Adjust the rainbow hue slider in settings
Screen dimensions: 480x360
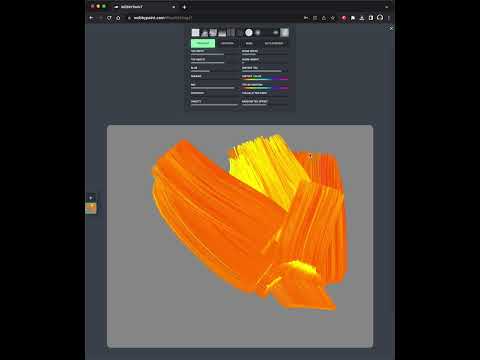tap(265, 79)
